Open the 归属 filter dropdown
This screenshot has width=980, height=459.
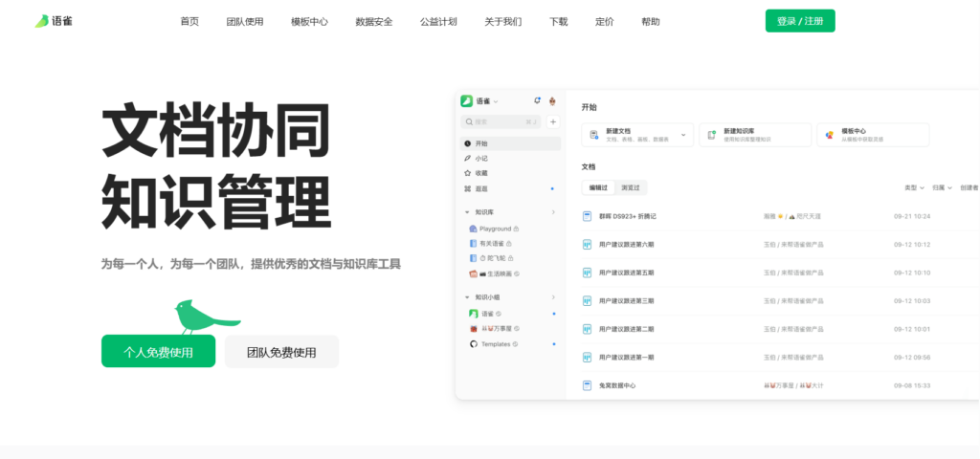942,187
